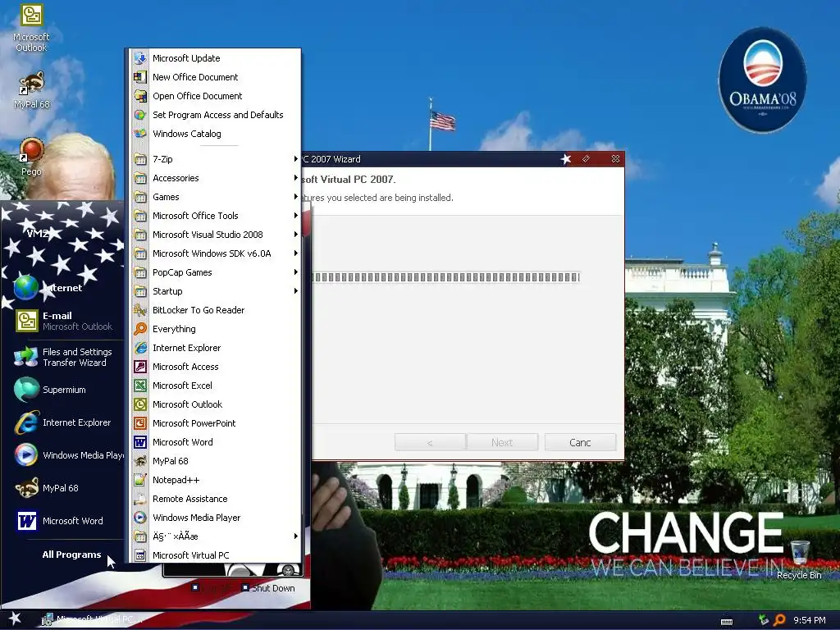This screenshot has width=840, height=630.
Task: Click the Everything magnifier tray icon
Action: (x=779, y=620)
